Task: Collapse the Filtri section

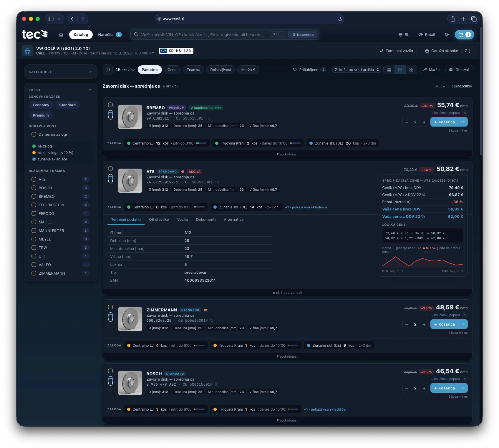Action: [x=90, y=90]
